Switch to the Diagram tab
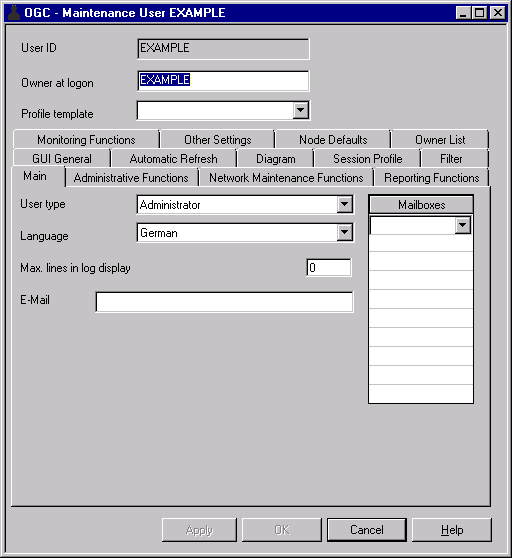 click(276, 159)
